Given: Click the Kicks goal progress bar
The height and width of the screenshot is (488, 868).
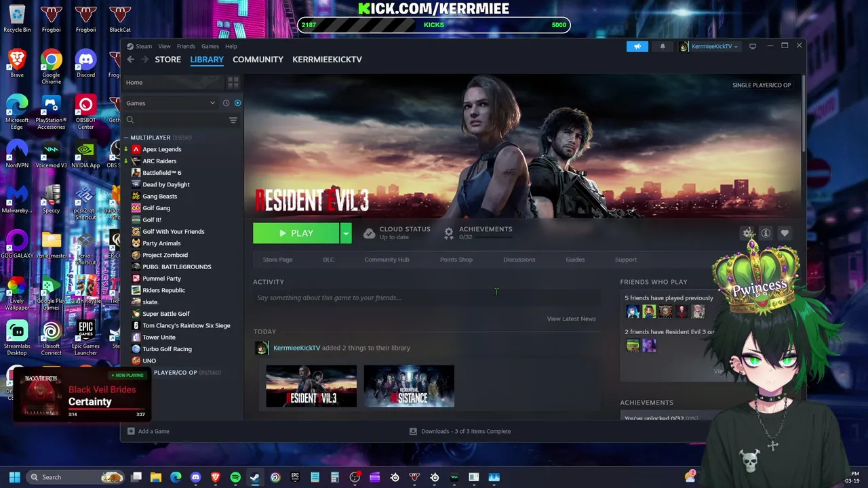Looking at the screenshot, I should tap(434, 25).
